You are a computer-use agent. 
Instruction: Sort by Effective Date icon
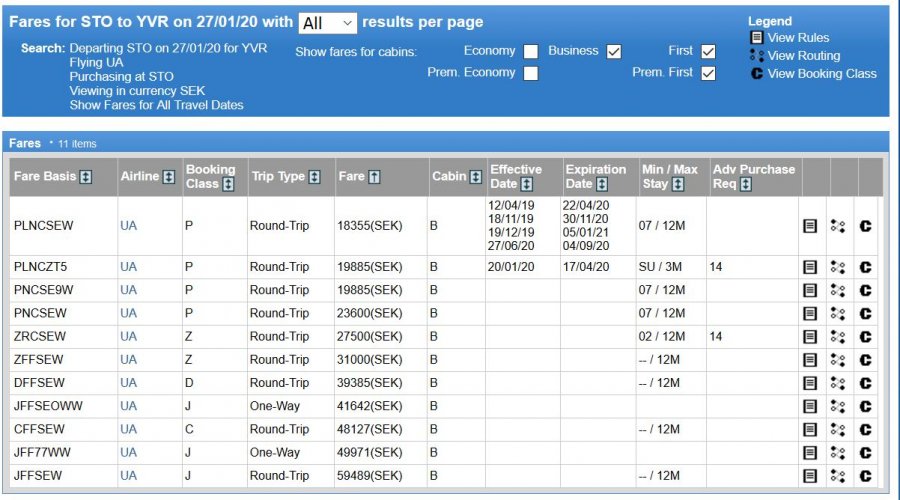(x=526, y=185)
